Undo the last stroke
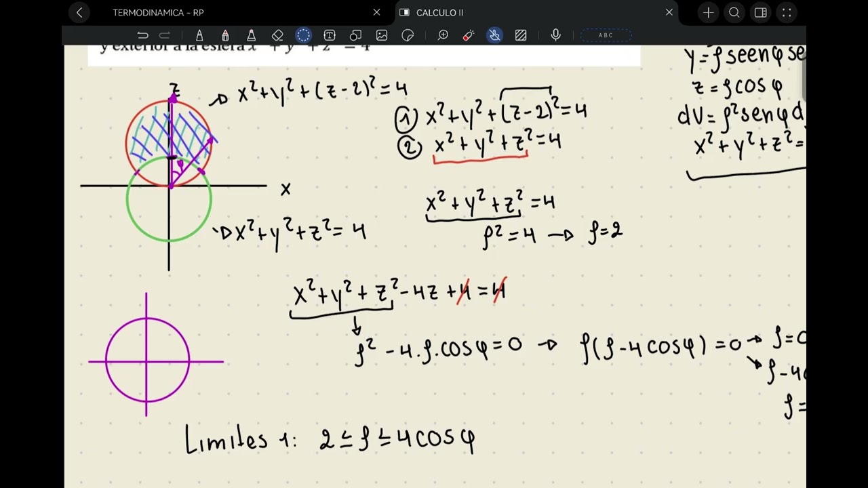The image size is (868, 488). pyautogui.click(x=142, y=35)
